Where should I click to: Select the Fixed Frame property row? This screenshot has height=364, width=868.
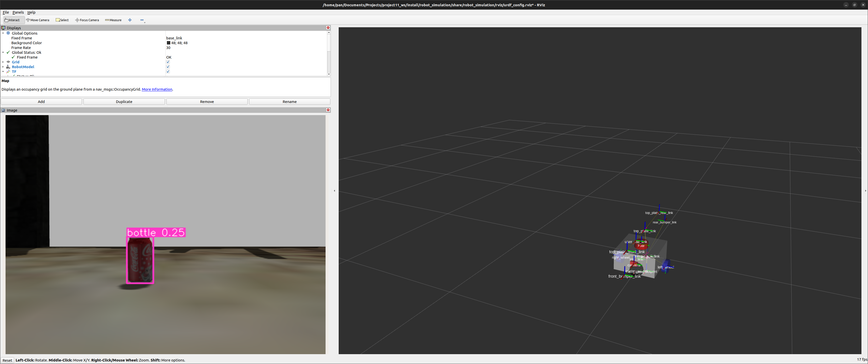[164, 38]
